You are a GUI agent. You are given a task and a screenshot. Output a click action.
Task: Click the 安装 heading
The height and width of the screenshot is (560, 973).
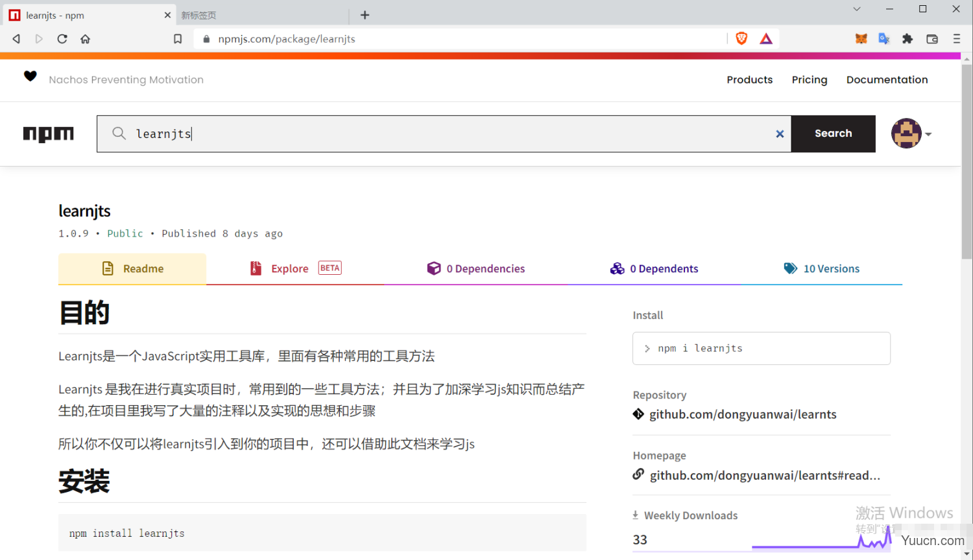pyautogui.click(x=84, y=482)
